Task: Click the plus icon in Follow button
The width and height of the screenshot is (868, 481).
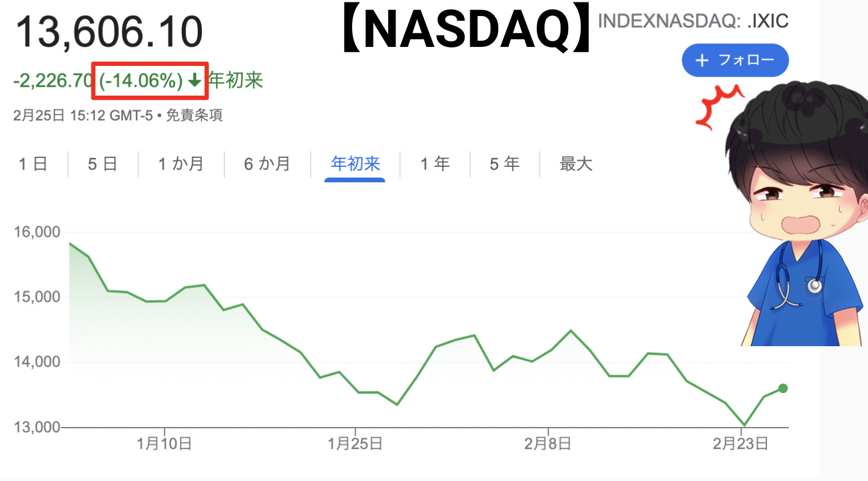Action: [702, 61]
